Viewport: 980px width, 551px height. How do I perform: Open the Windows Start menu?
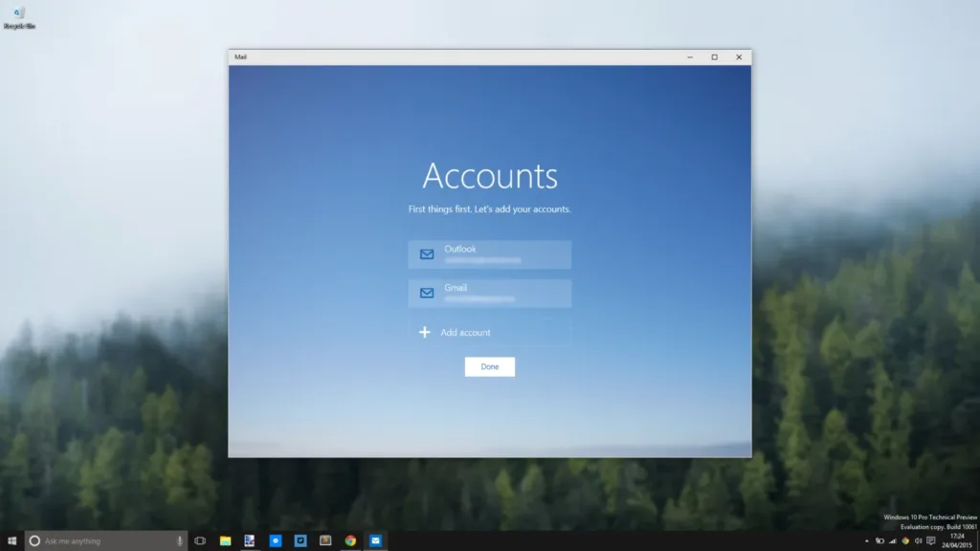(x=11, y=541)
